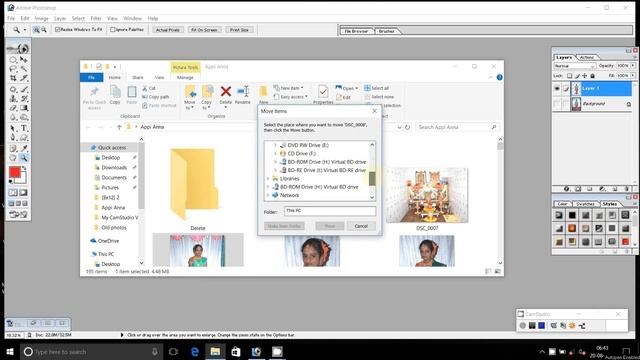Open New item dropdown in Explorer
The width and height of the screenshot is (640, 360).
(289, 88)
